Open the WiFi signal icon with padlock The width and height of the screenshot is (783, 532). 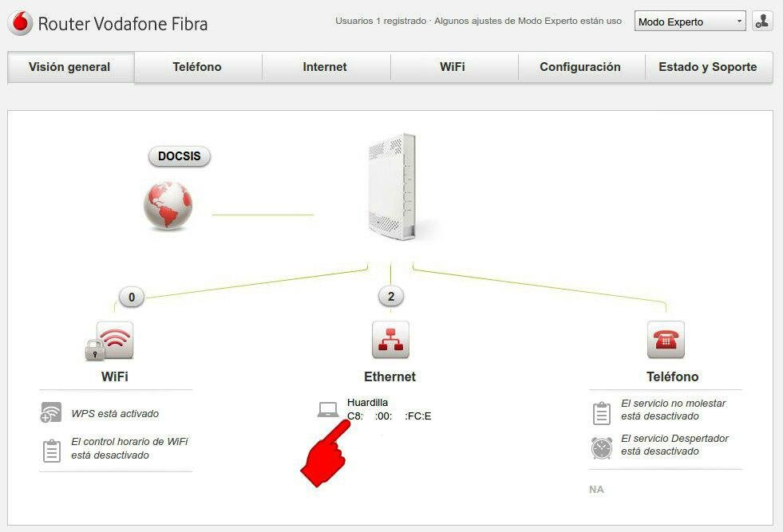pos(110,341)
